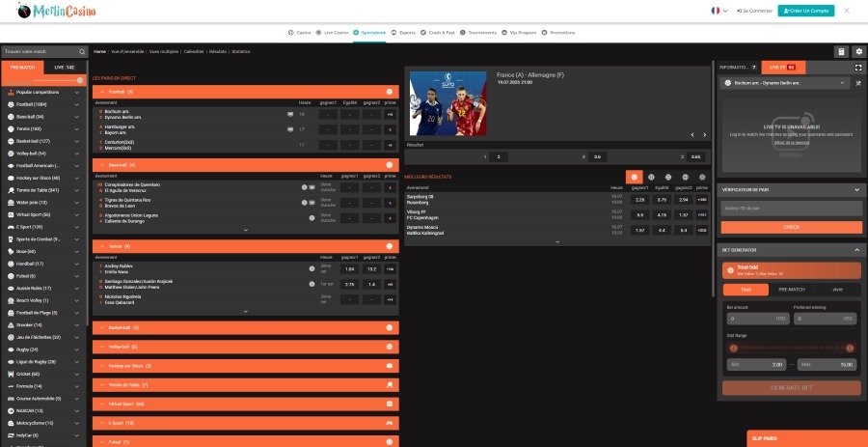
Task: Switch to the LIVE 142 tab
Action: pos(65,67)
